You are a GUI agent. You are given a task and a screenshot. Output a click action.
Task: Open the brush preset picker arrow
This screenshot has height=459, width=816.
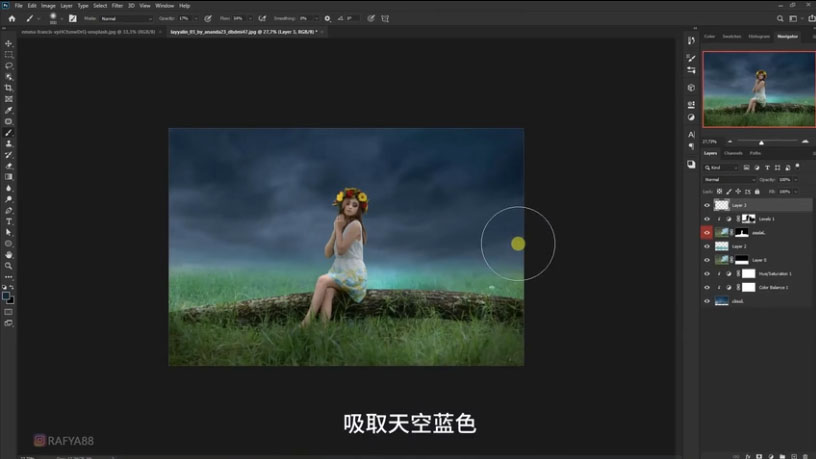61,19
